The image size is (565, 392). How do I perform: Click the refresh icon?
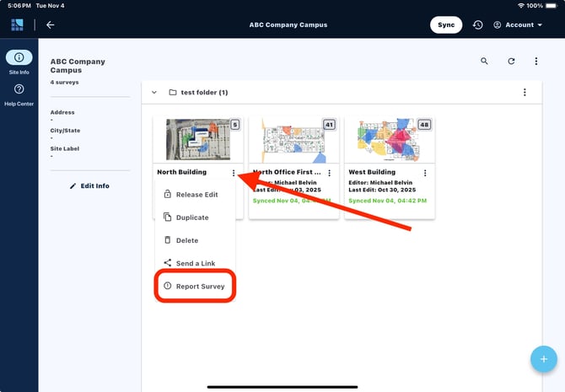point(511,62)
